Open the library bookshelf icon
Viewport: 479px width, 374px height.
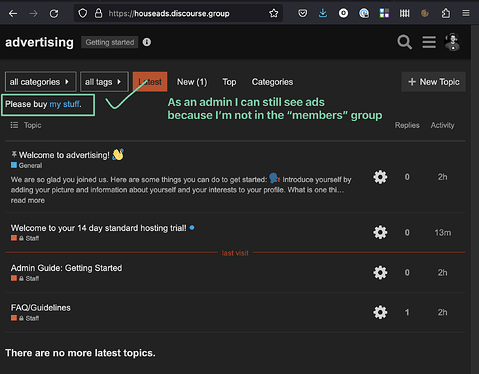[404, 13]
